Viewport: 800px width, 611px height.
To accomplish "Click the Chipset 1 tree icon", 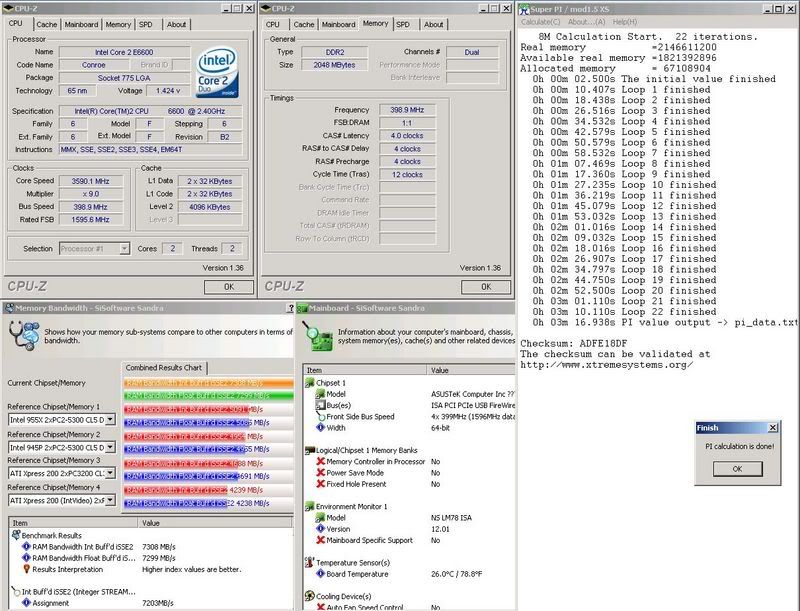I will [309, 383].
